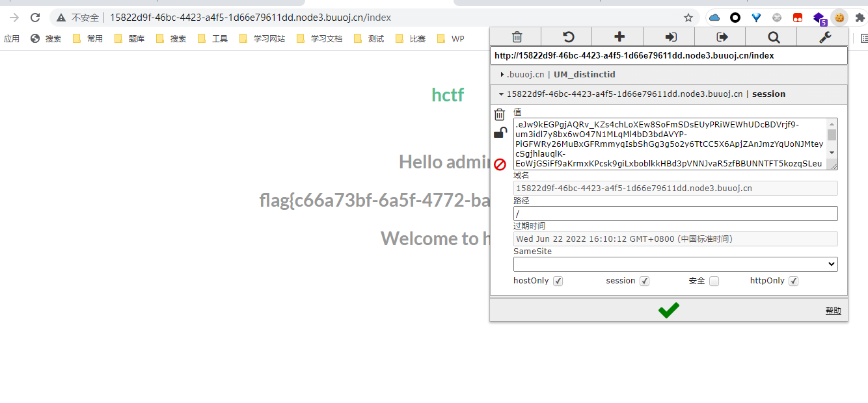Viewport: 868px width, 403px height.
Task: Open the SameSite dropdown
Action: 675,264
